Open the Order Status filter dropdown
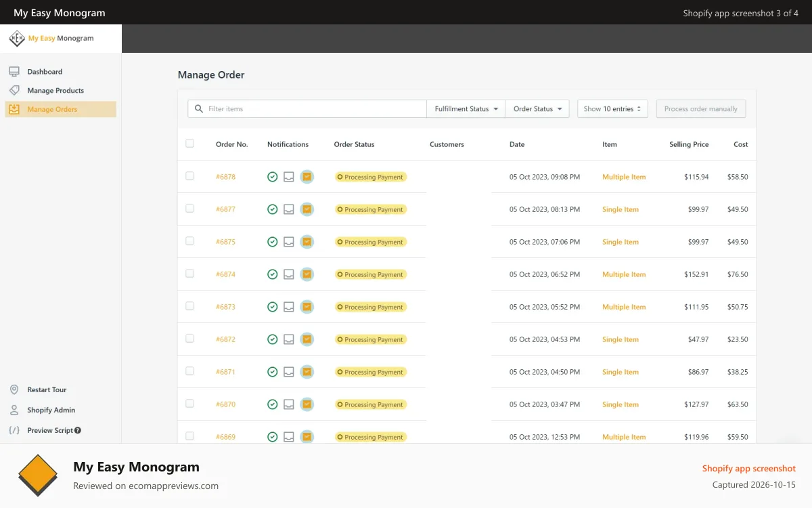 pyautogui.click(x=537, y=108)
